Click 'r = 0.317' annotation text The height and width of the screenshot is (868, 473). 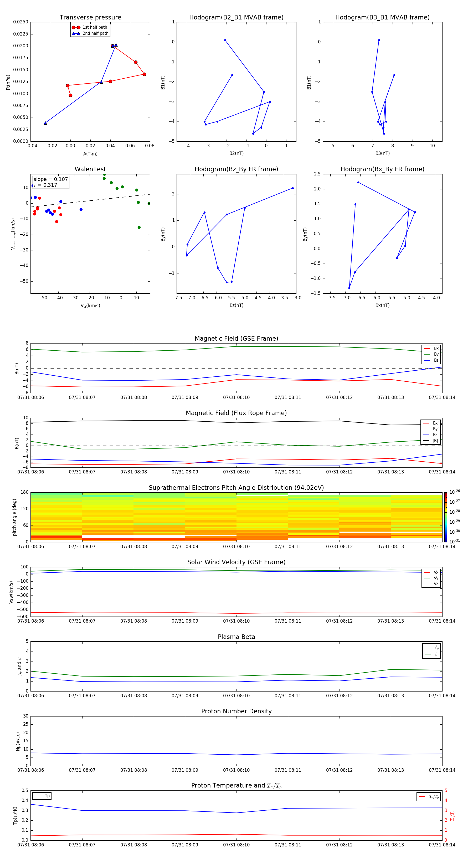pyautogui.click(x=45, y=185)
